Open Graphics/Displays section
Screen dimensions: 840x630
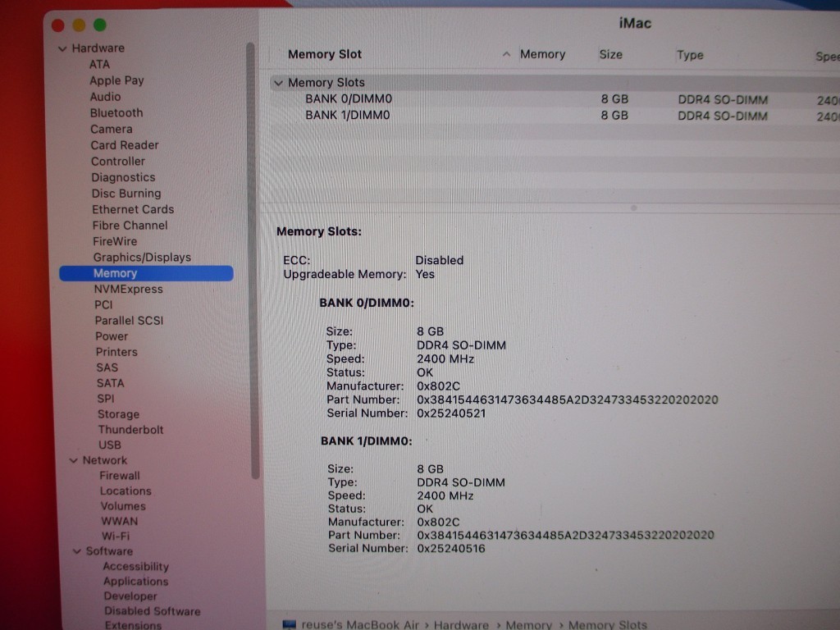[x=143, y=257]
